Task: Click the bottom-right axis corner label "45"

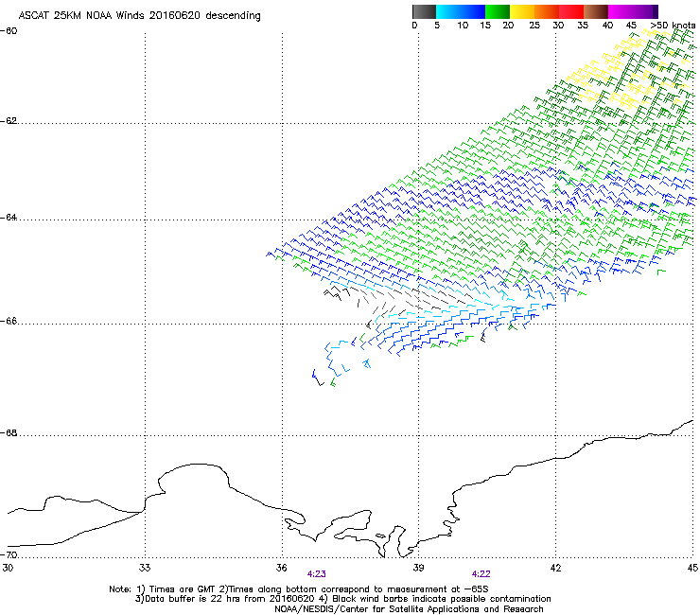Action: click(692, 568)
